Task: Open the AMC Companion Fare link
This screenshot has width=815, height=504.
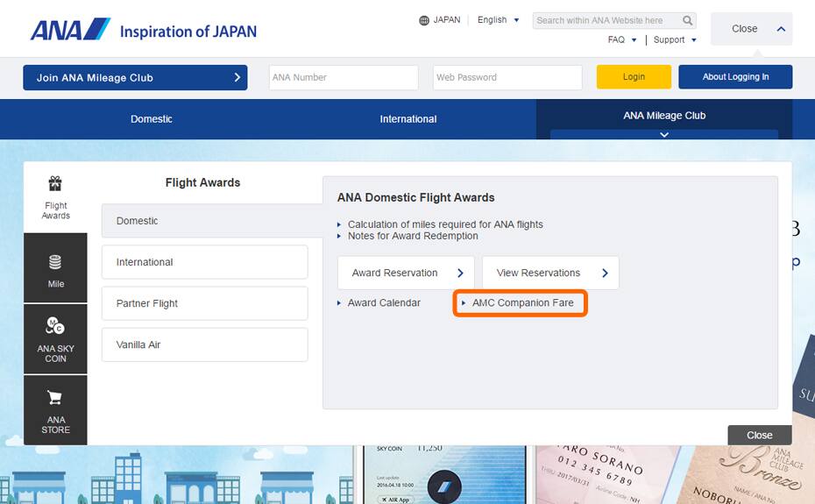Action: click(522, 302)
